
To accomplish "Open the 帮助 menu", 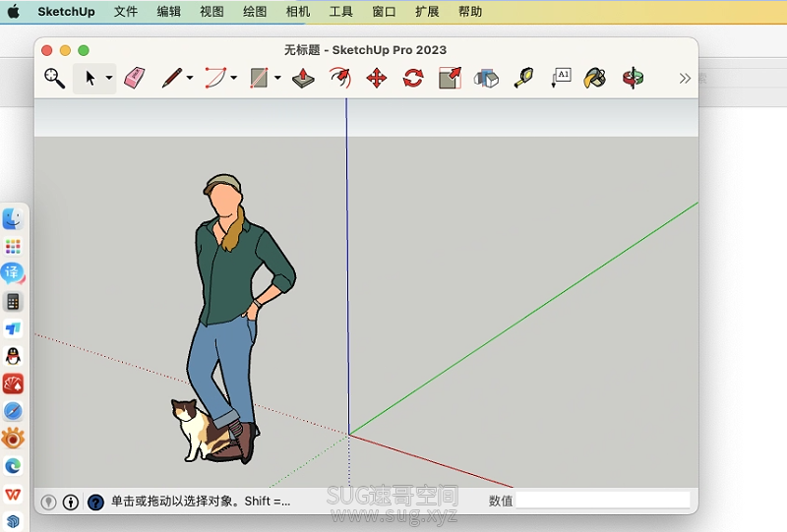I will (470, 12).
